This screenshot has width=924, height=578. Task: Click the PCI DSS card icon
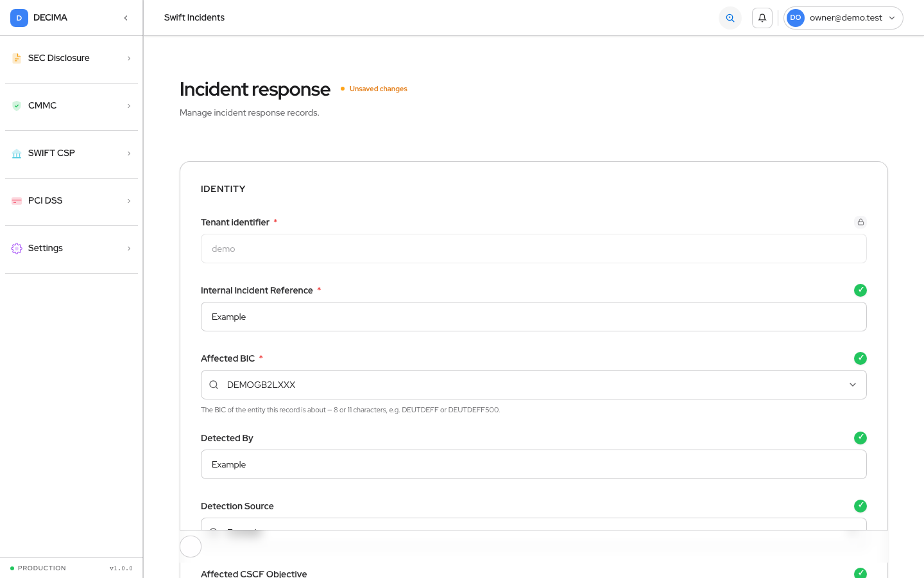tap(17, 201)
